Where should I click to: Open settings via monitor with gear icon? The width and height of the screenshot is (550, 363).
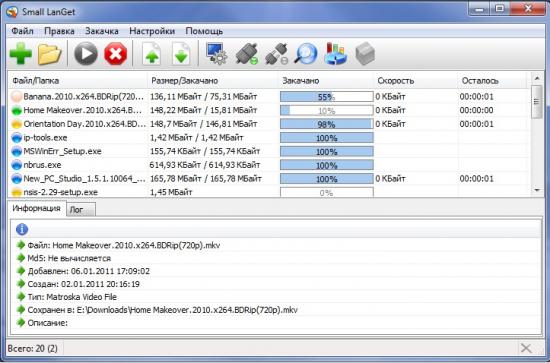[x=216, y=54]
